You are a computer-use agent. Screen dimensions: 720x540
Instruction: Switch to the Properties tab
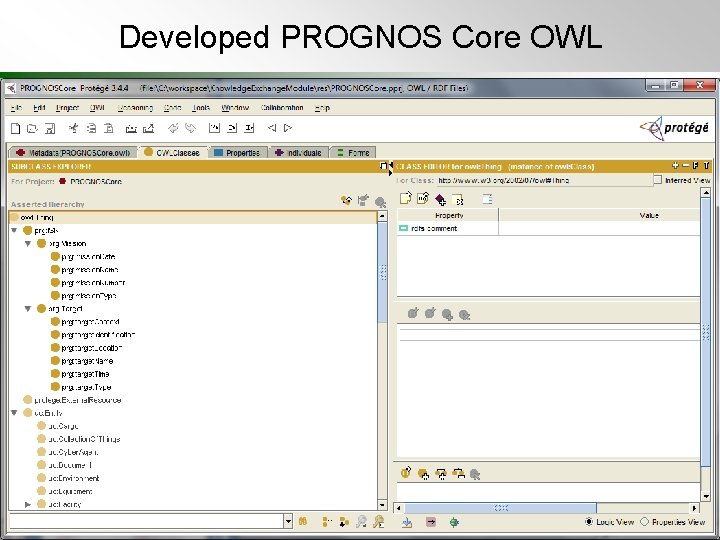[237, 152]
